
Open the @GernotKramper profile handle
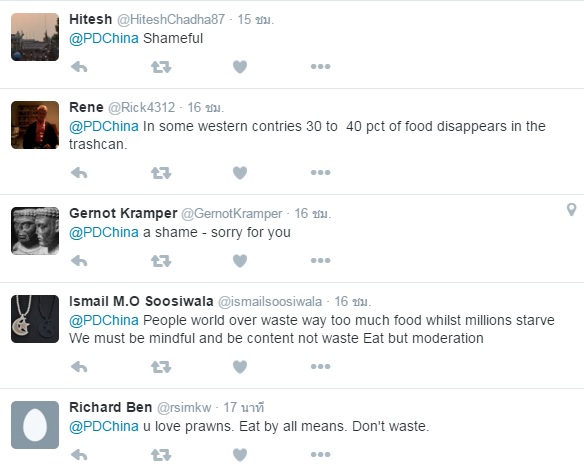point(232,214)
